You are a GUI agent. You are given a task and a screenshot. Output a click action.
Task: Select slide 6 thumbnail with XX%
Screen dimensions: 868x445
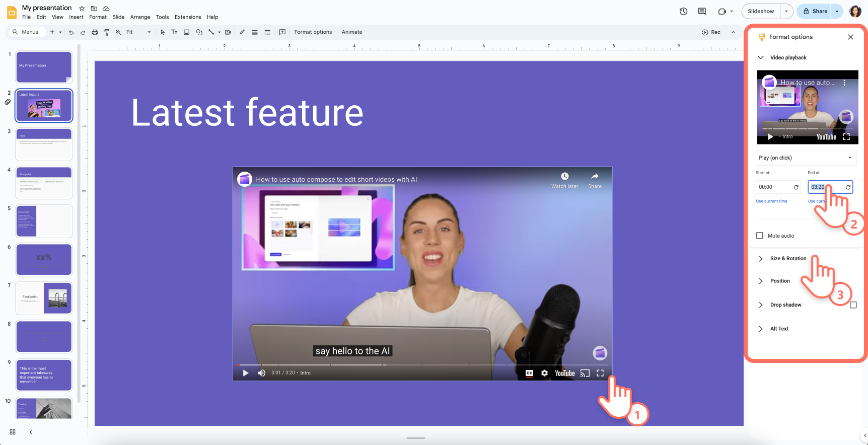[44, 259]
